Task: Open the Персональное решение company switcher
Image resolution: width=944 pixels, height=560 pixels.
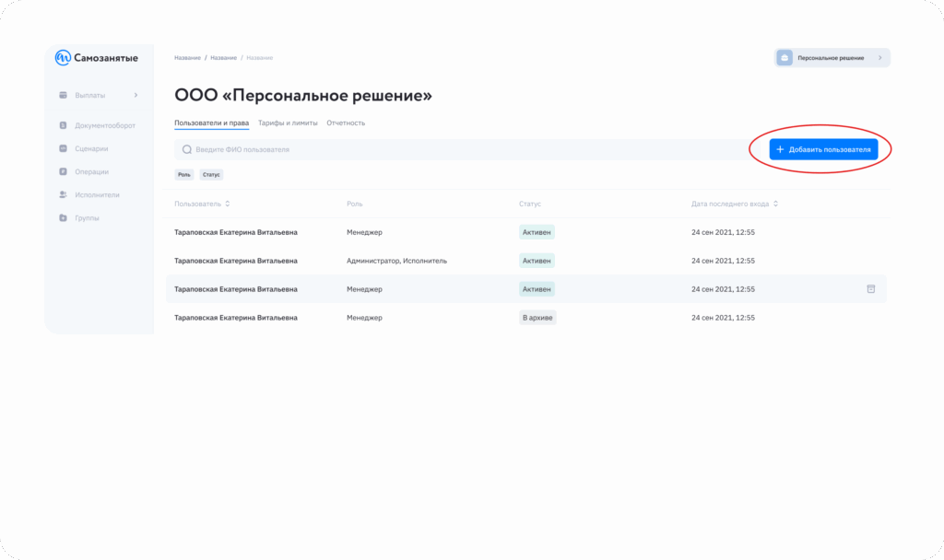Action: 832,58
